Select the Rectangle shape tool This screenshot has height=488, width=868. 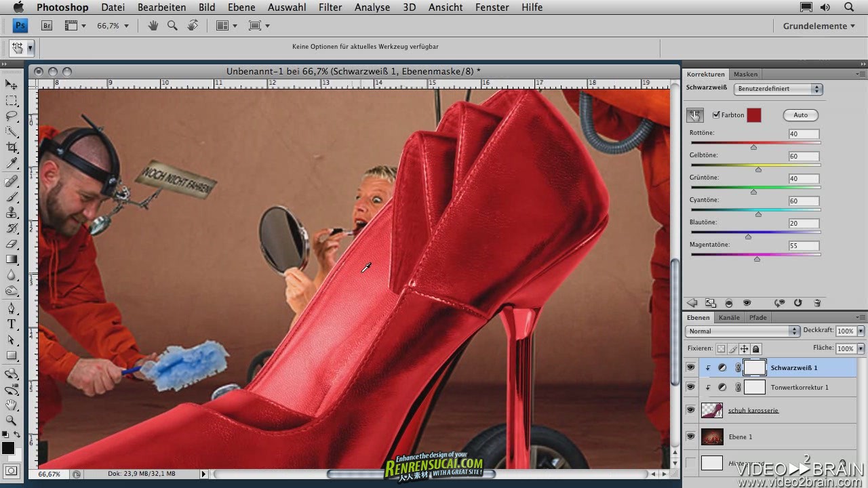12,355
